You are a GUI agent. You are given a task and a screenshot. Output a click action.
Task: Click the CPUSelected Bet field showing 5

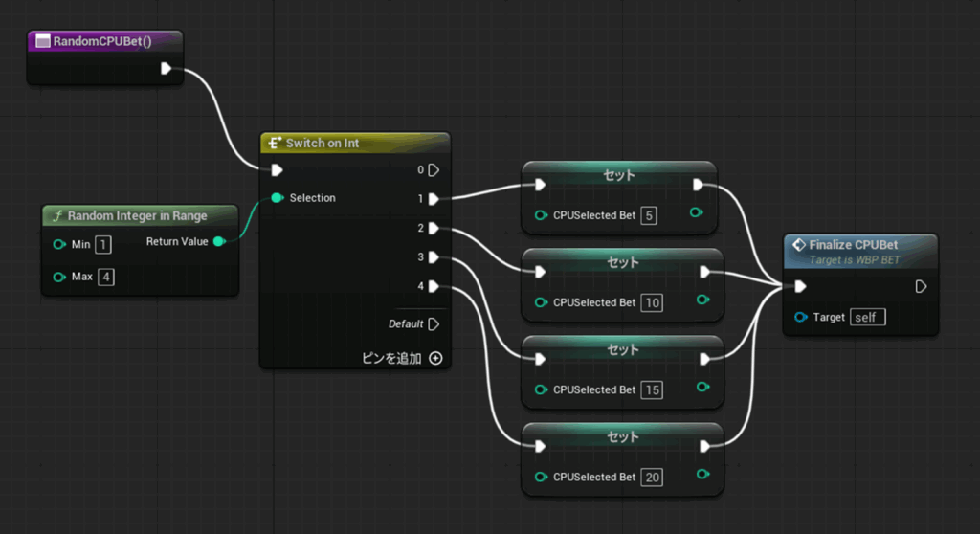point(651,215)
